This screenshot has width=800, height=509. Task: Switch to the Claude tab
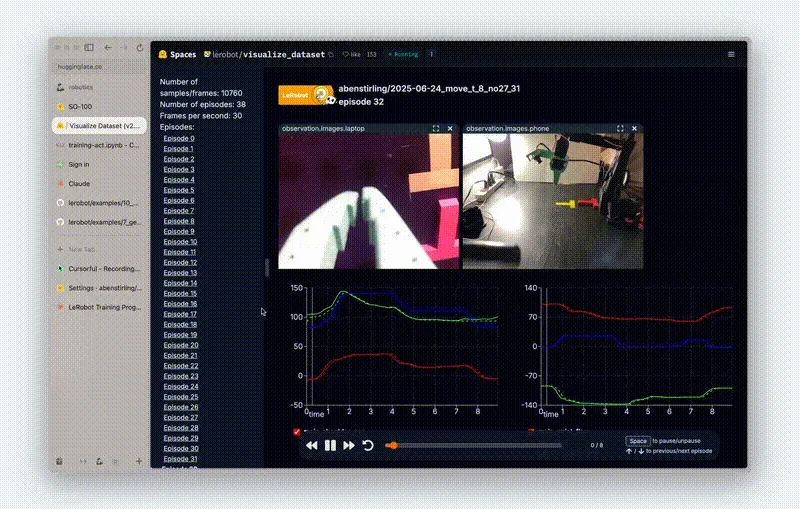[x=99, y=184]
